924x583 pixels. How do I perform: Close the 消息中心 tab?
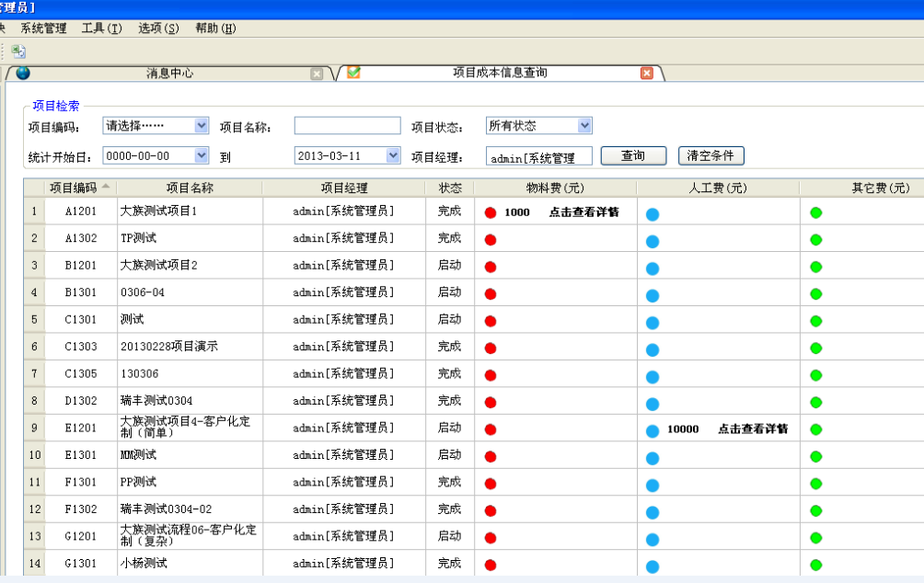[x=317, y=74]
